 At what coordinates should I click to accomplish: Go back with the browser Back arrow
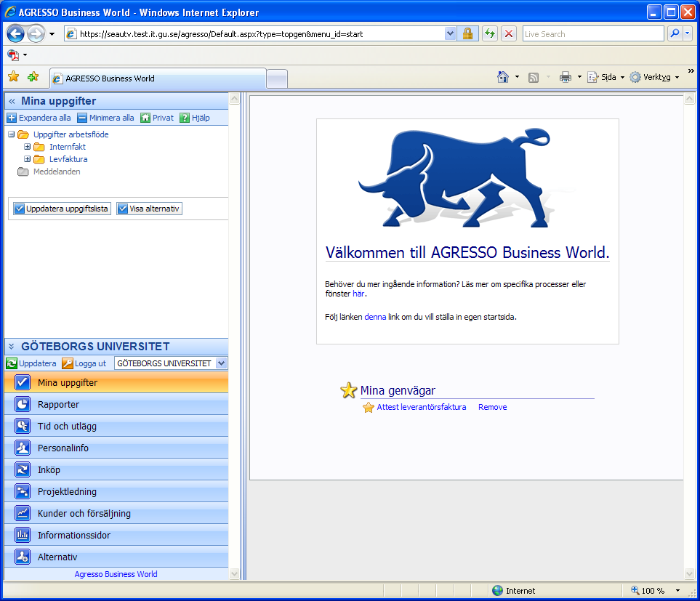[x=15, y=34]
